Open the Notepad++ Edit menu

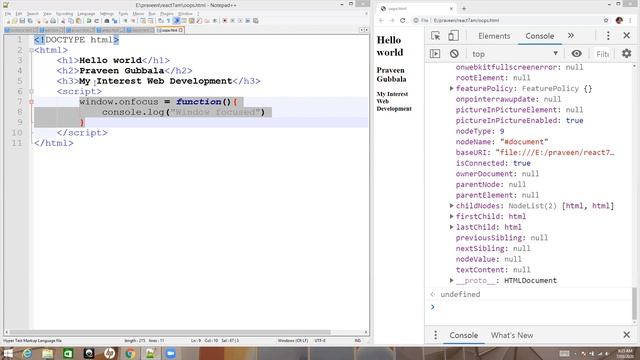(x=19, y=14)
